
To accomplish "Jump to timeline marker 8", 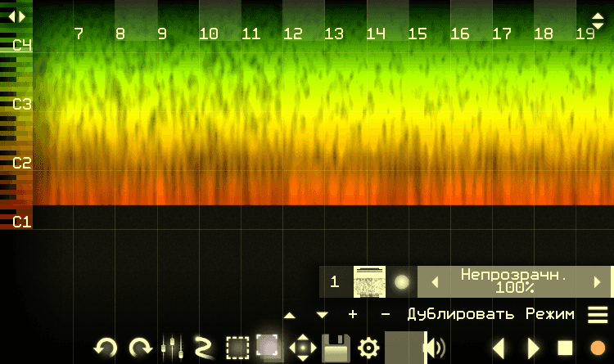I will (x=120, y=34).
